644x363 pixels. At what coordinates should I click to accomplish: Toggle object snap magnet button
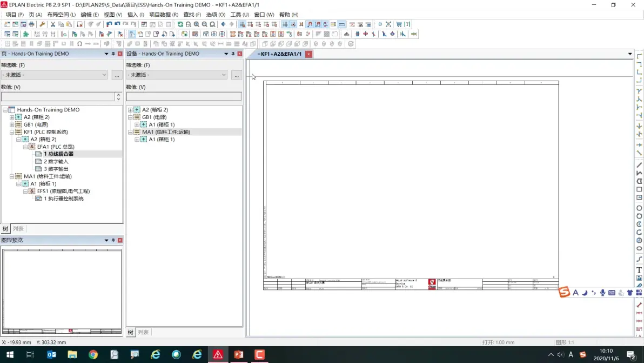click(x=310, y=24)
